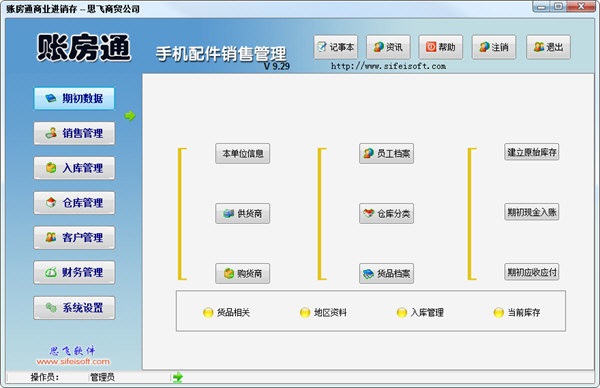Click the 地区资料 label
600x388 pixels.
click(x=330, y=313)
